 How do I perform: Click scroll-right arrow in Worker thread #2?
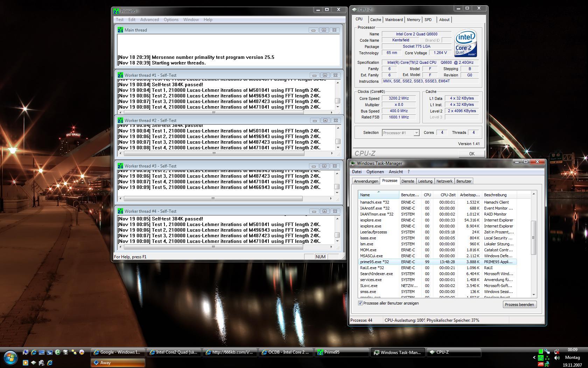tap(332, 153)
